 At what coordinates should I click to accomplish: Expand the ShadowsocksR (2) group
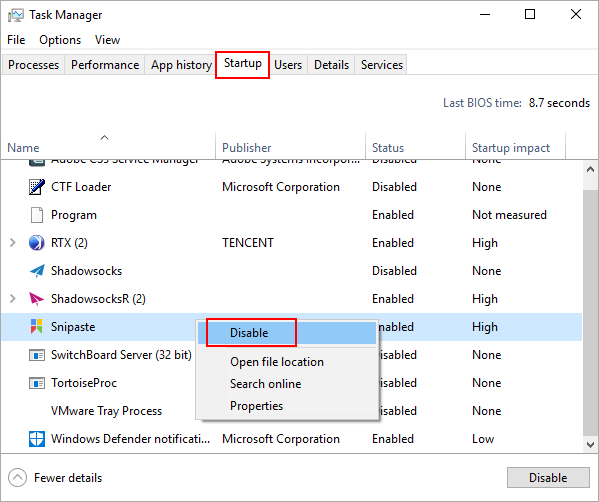(x=13, y=299)
